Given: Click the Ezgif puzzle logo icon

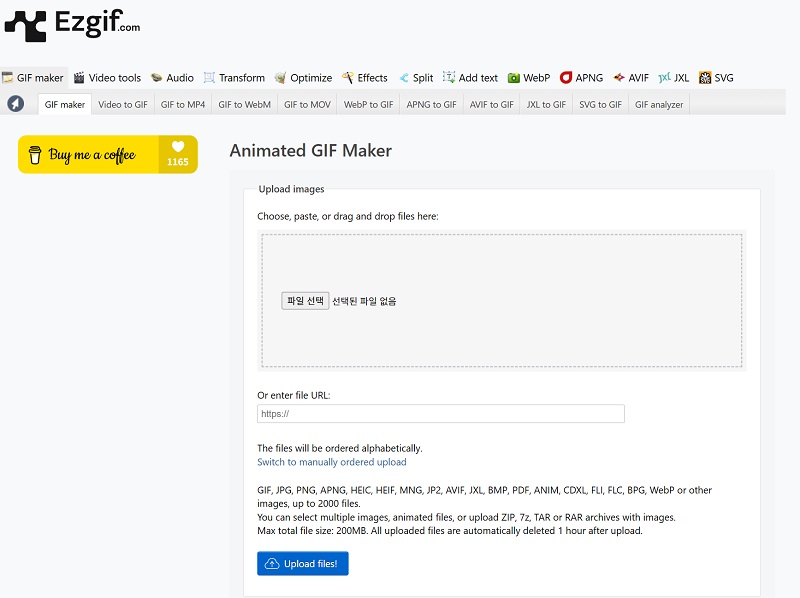Looking at the screenshot, I should click(x=26, y=26).
